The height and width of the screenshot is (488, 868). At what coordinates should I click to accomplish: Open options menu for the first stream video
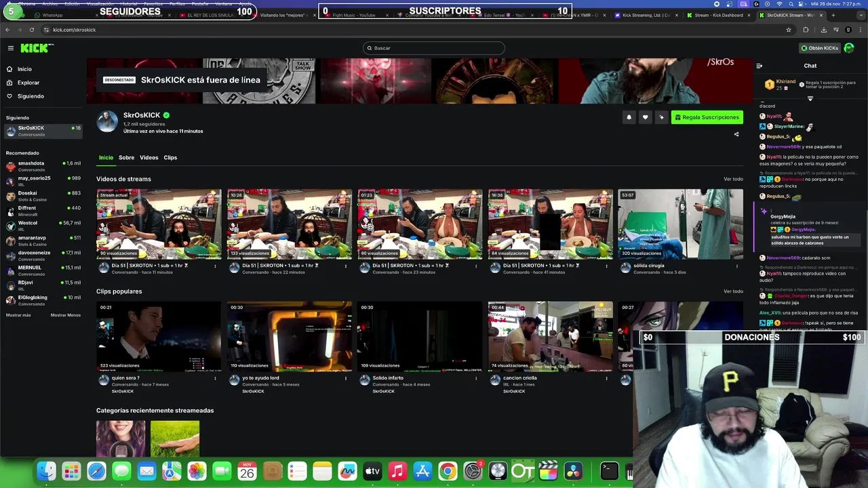[216, 266]
